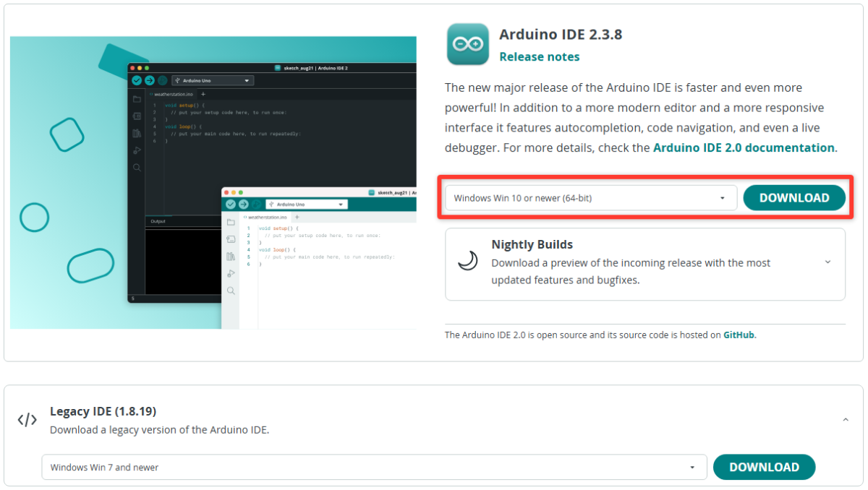Click Debug icon in light IDE sidebar
Viewport: 868px width, 490px height.
[x=231, y=273]
